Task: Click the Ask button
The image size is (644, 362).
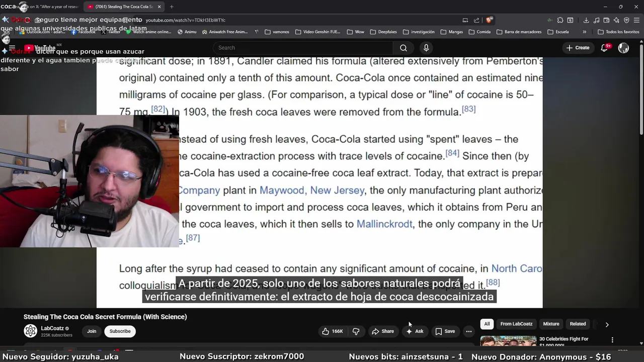Action: pyautogui.click(x=415, y=331)
